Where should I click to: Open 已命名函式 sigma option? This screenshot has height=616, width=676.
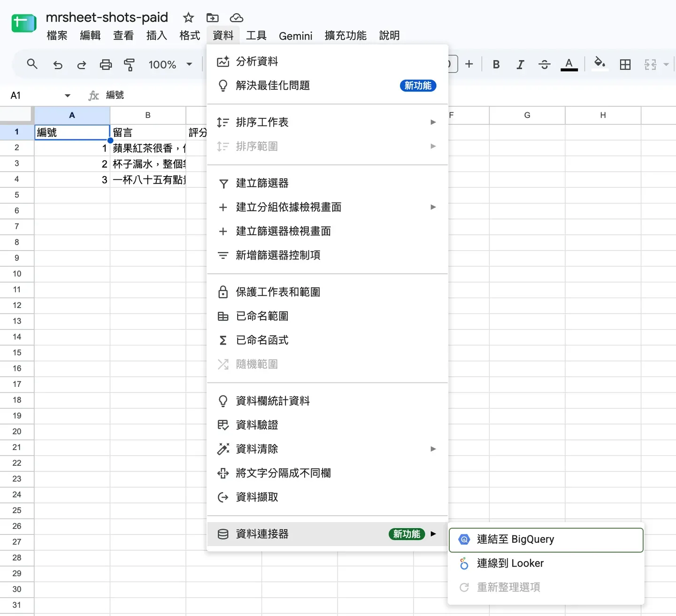pos(327,340)
